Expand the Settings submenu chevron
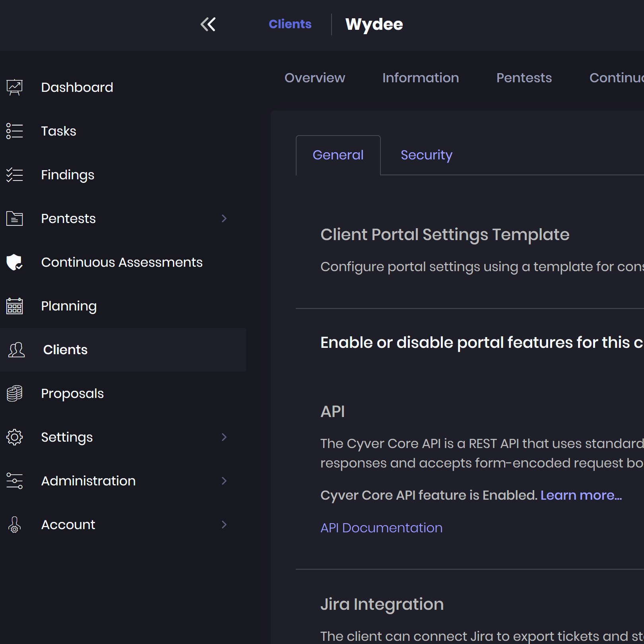Screen dimensions: 644x644 click(224, 437)
